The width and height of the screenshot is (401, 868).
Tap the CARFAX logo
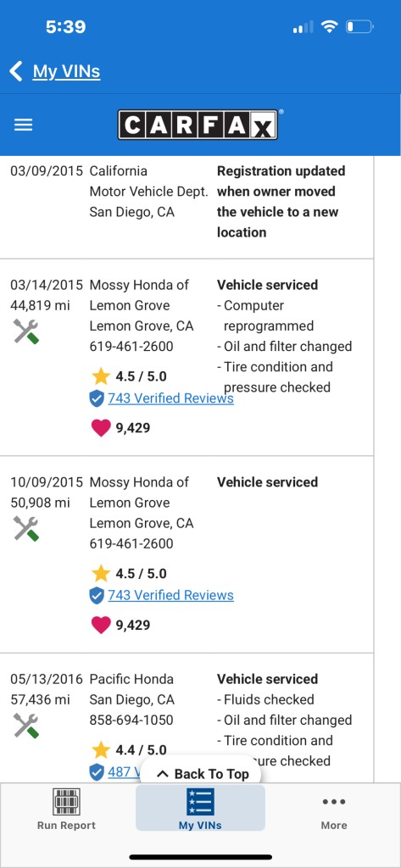point(198,125)
